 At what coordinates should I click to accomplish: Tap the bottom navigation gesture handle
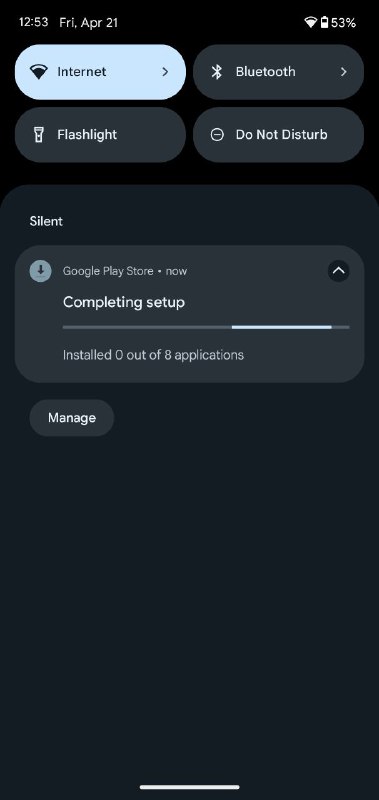coord(189,787)
